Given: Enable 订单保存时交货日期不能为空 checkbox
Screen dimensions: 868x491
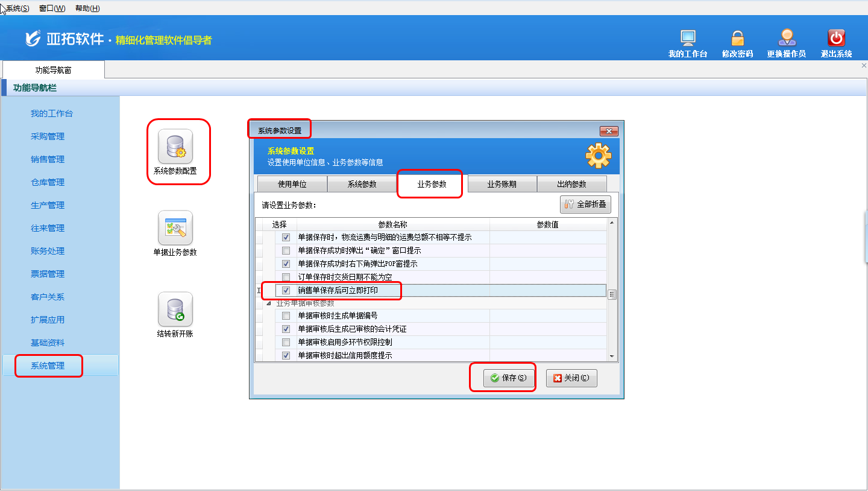Looking at the screenshot, I should pyautogui.click(x=286, y=277).
